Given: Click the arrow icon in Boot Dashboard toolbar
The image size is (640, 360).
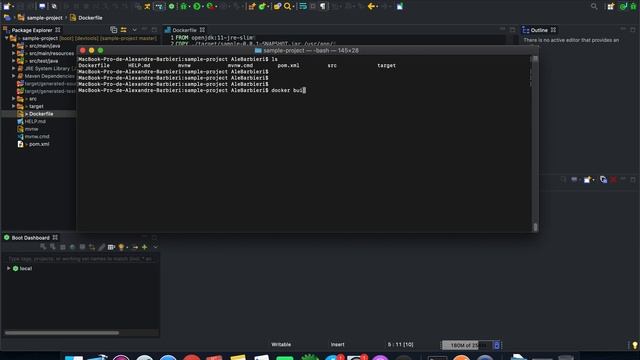Looking at the screenshot, I should click(x=135, y=247).
